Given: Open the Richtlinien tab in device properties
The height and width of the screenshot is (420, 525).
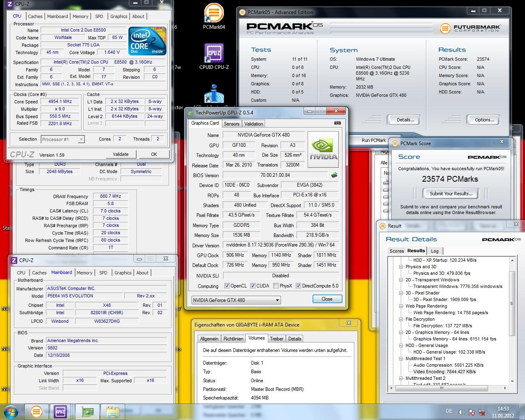Looking at the screenshot, I should [233, 339].
